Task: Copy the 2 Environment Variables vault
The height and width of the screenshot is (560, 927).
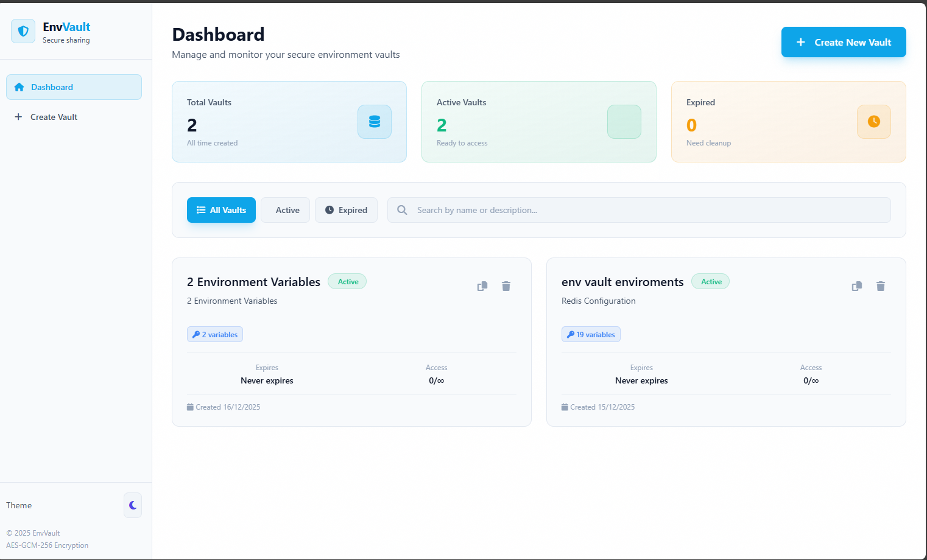Action: [482, 285]
